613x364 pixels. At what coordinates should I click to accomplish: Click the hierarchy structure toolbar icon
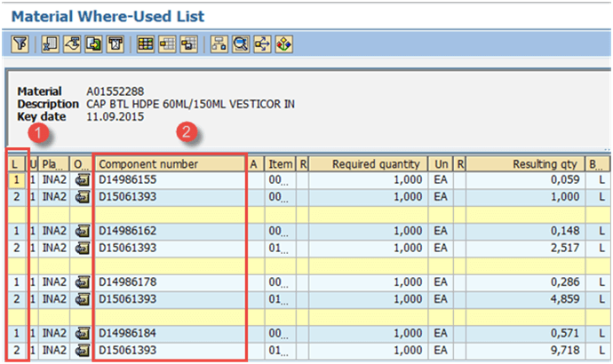point(219,44)
